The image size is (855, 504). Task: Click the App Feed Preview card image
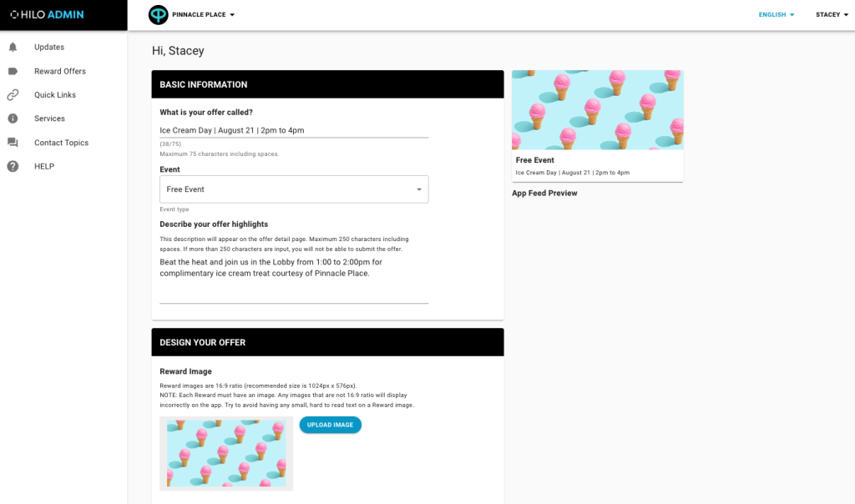pos(598,110)
